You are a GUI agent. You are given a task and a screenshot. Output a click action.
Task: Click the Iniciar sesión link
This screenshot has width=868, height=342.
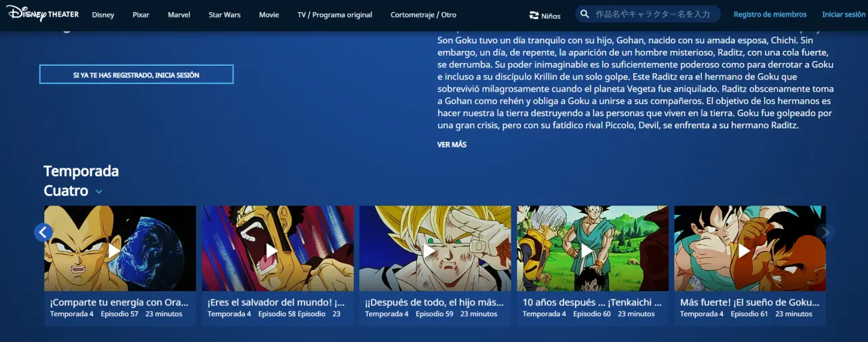click(844, 14)
